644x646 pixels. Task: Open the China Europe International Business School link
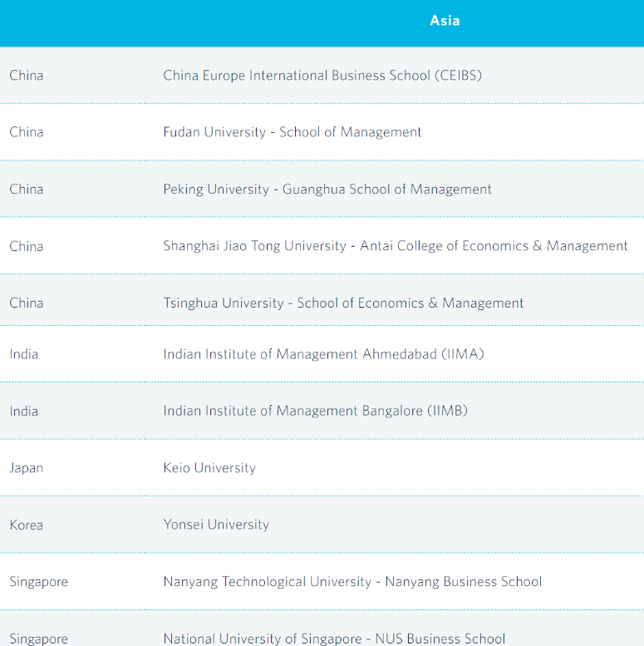pyautogui.click(x=322, y=75)
